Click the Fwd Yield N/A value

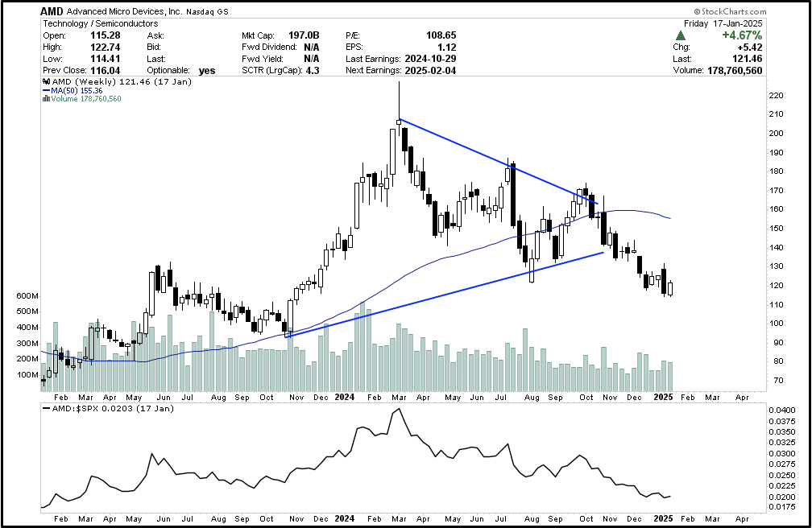click(311, 59)
